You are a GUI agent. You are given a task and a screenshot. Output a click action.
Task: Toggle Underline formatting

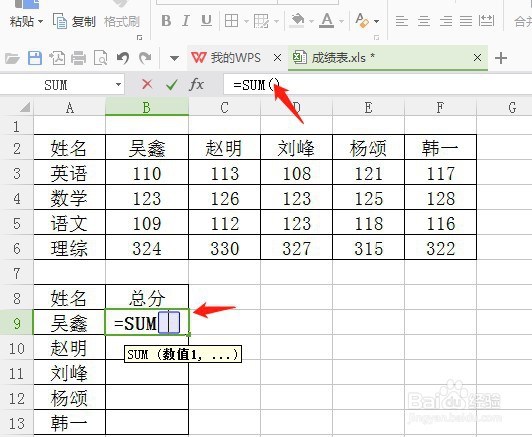206,21
